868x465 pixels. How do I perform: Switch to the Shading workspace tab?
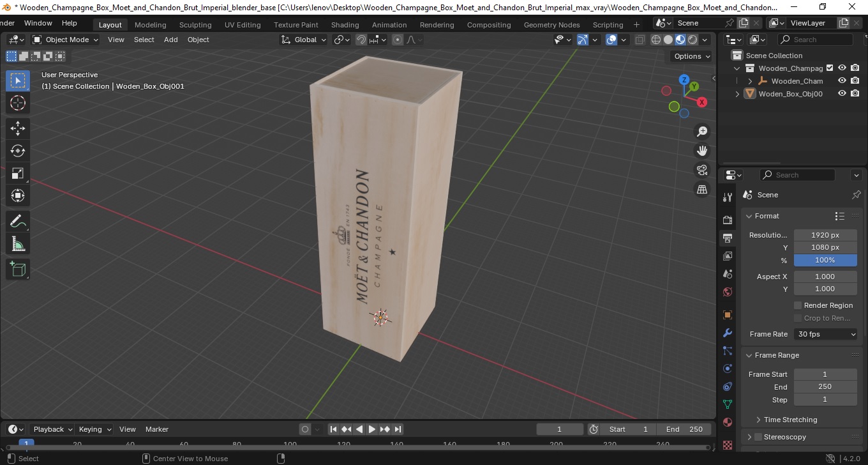(345, 25)
